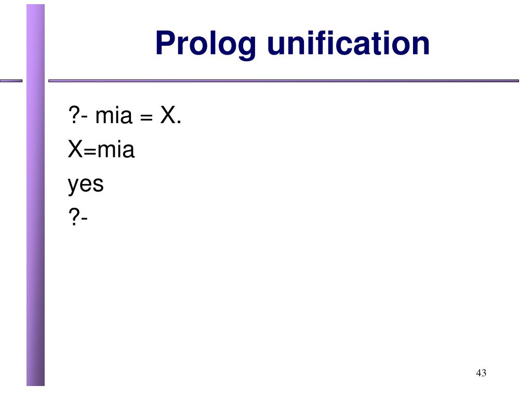Click the word "mia" in the answer "X=mia"

pyautogui.click(x=116, y=149)
